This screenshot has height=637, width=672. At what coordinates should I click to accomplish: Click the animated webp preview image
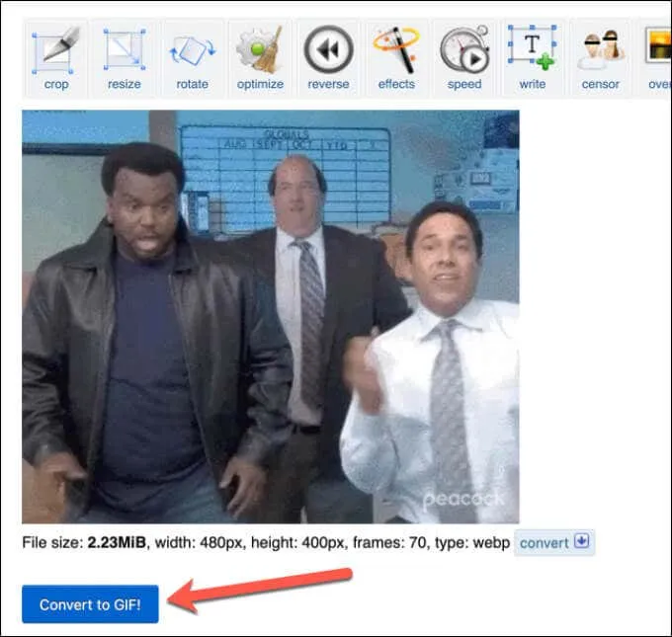click(271, 317)
